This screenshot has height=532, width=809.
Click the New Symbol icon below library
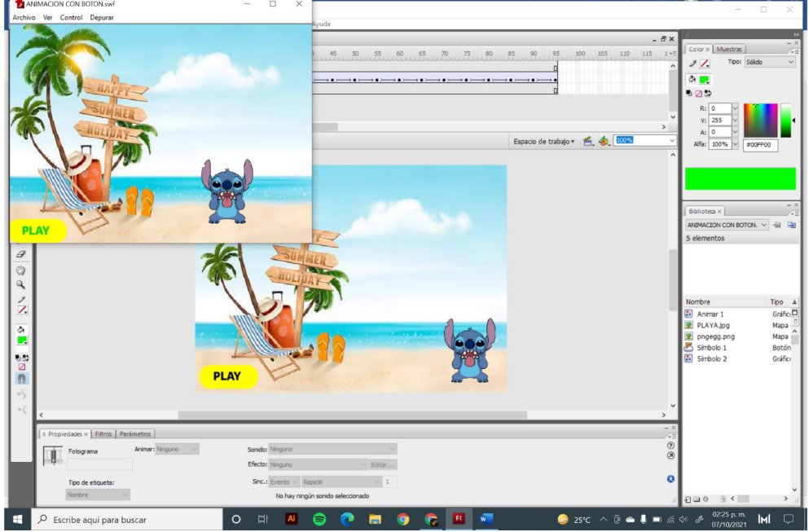click(688, 499)
